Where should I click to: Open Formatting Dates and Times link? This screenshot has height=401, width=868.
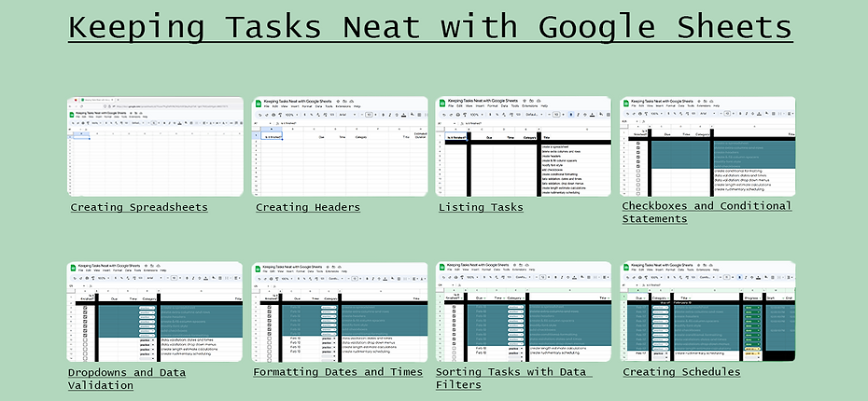point(338,372)
